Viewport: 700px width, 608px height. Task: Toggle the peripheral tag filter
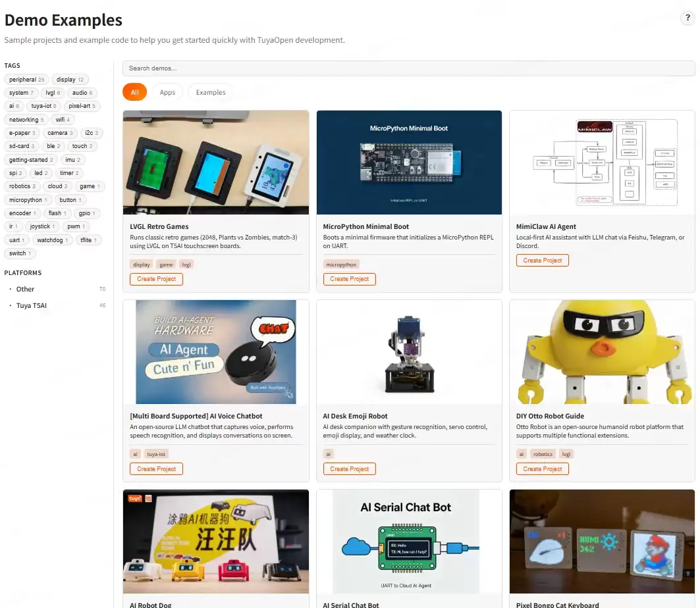pos(27,80)
